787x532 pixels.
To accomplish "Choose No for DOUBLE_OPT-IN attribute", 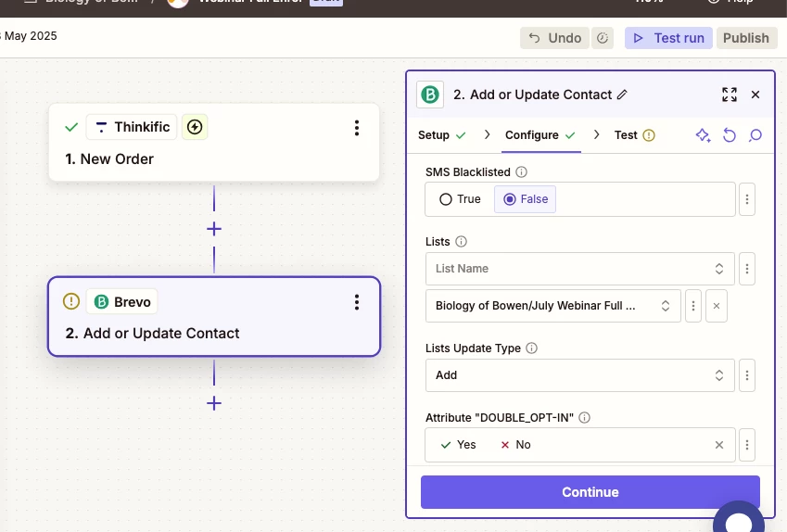I will (x=516, y=445).
